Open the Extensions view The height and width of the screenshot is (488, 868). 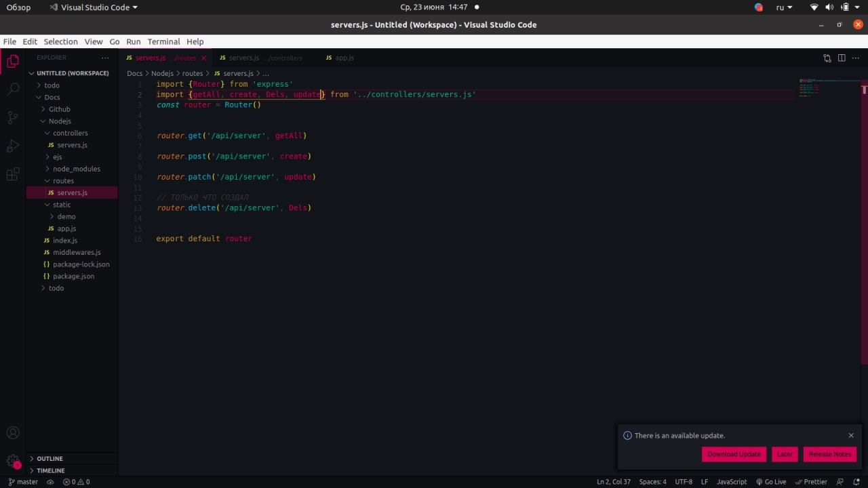13,175
